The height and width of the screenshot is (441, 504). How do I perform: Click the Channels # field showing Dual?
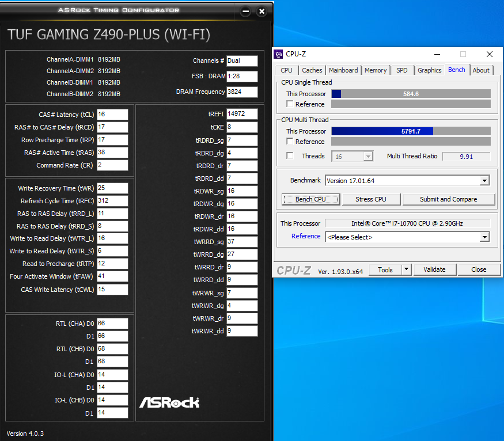pyautogui.click(x=242, y=60)
